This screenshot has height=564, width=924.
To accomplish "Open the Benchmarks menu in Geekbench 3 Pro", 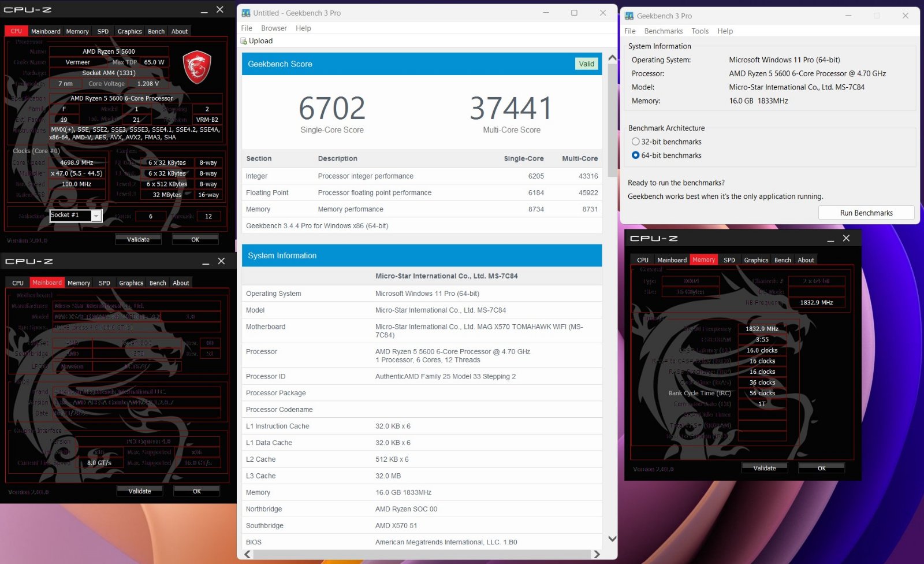I will (664, 31).
